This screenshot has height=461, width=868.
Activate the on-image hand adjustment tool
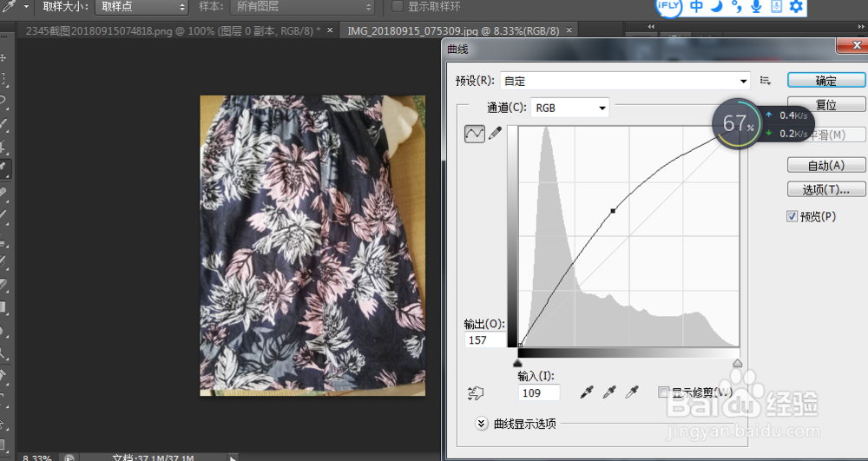point(476,393)
